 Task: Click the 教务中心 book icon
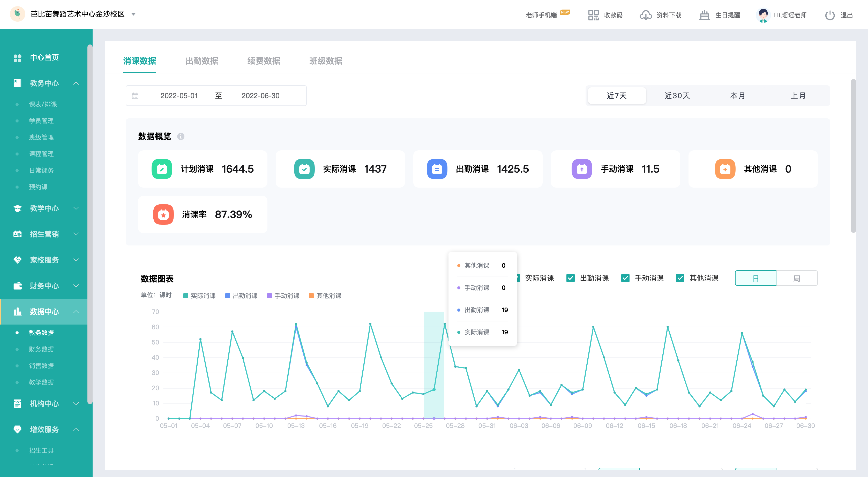(18, 83)
